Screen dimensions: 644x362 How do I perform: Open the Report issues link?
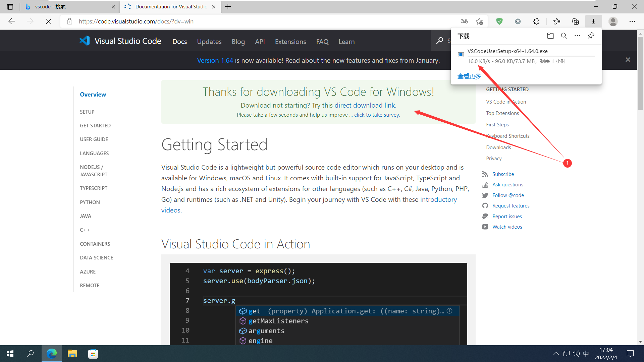[x=507, y=217]
